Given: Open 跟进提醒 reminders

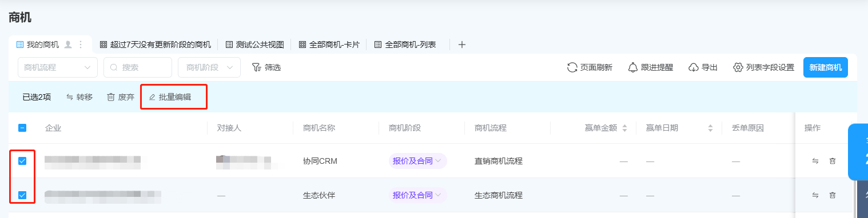Looking at the screenshot, I should coord(651,67).
